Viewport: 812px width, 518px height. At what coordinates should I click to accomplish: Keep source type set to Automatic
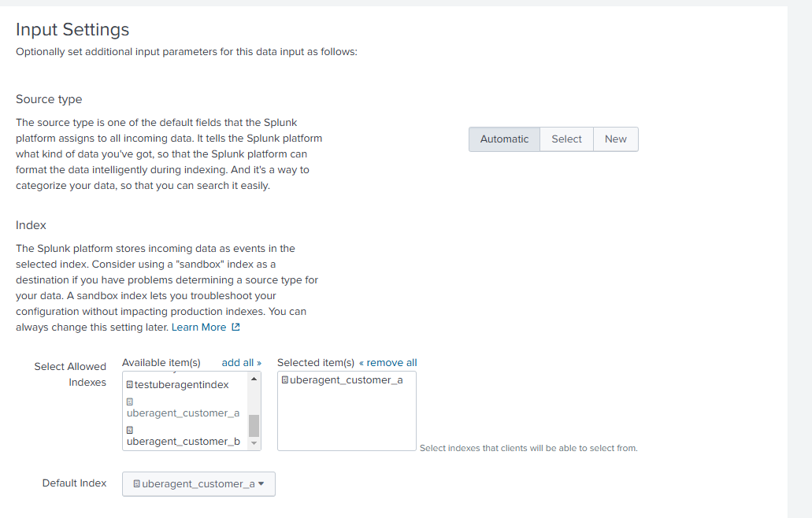pyautogui.click(x=504, y=139)
